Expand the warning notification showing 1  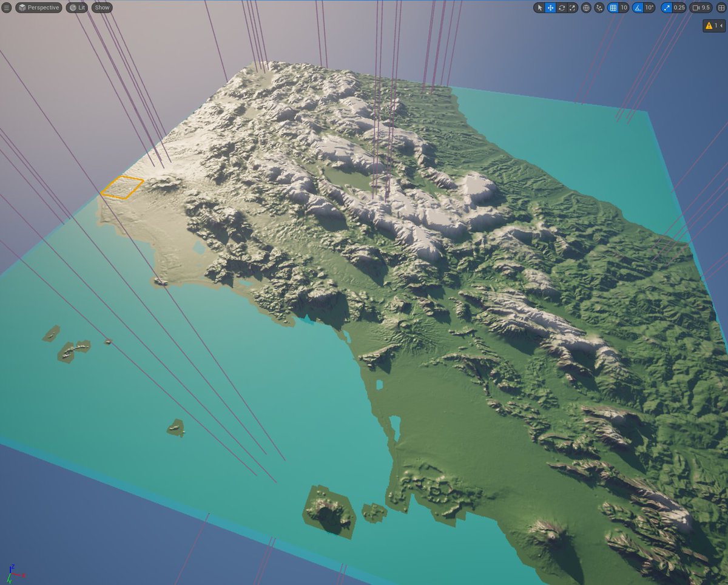pyautogui.click(x=714, y=25)
